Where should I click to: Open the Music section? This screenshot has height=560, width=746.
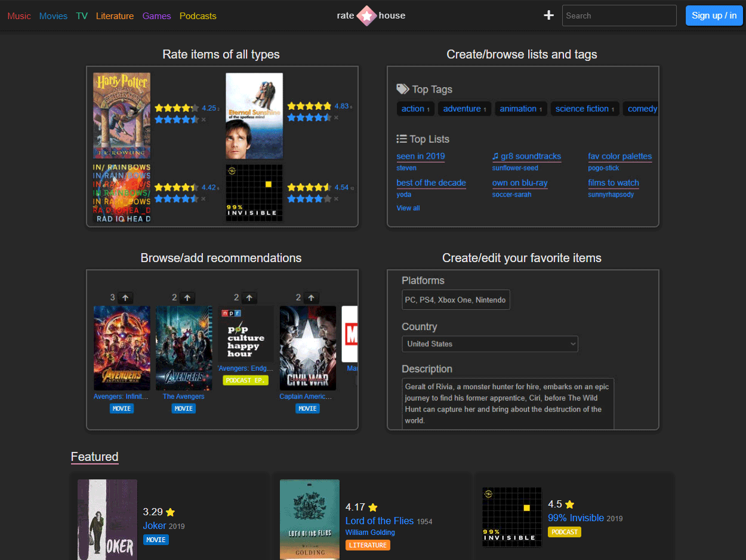(19, 16)
